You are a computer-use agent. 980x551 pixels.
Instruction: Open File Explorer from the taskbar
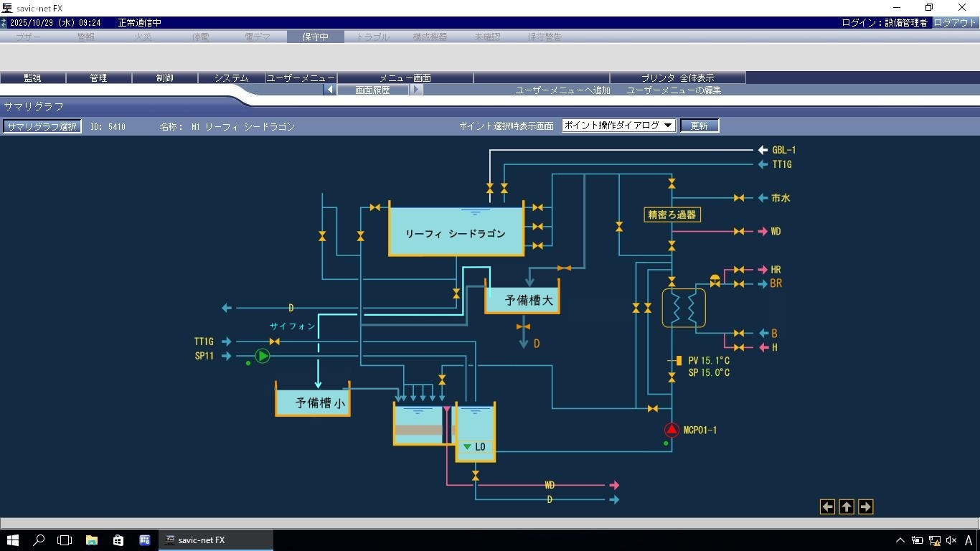[92, 540]
